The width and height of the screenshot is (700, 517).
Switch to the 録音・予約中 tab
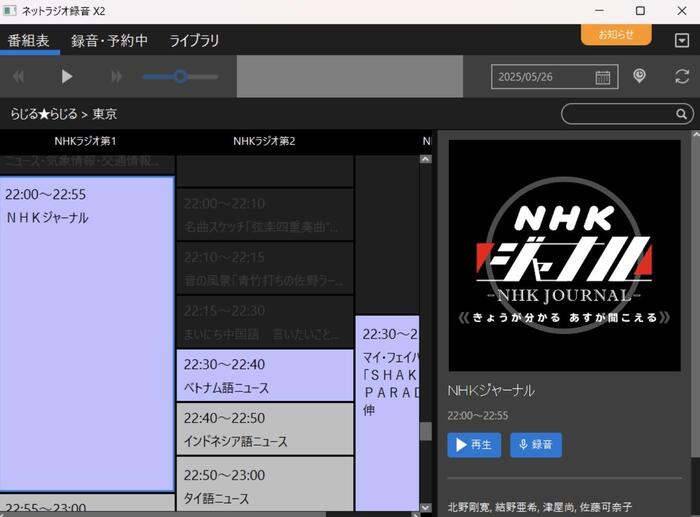[x=109, y=41]
